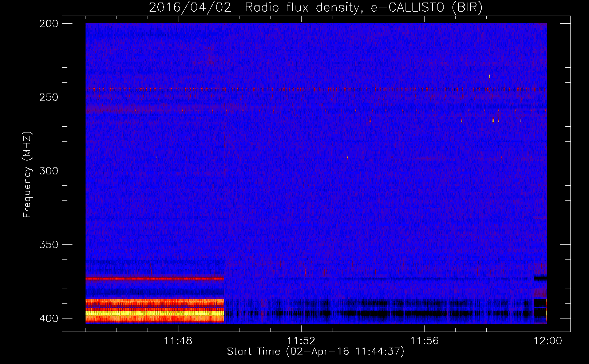
Task: Select the 'Frequency (MHZ)' y-axis label
Action: pos(27,174)
